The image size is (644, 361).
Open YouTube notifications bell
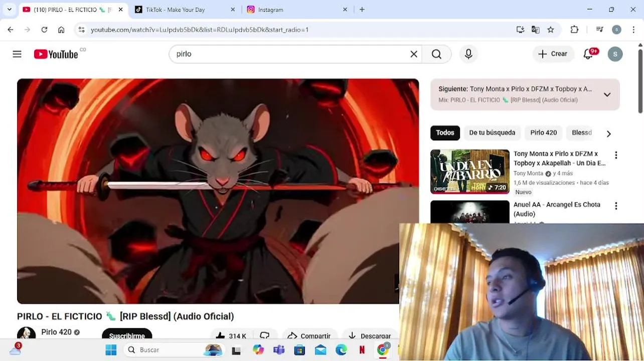pyautogui.click(x=588, y=54)
